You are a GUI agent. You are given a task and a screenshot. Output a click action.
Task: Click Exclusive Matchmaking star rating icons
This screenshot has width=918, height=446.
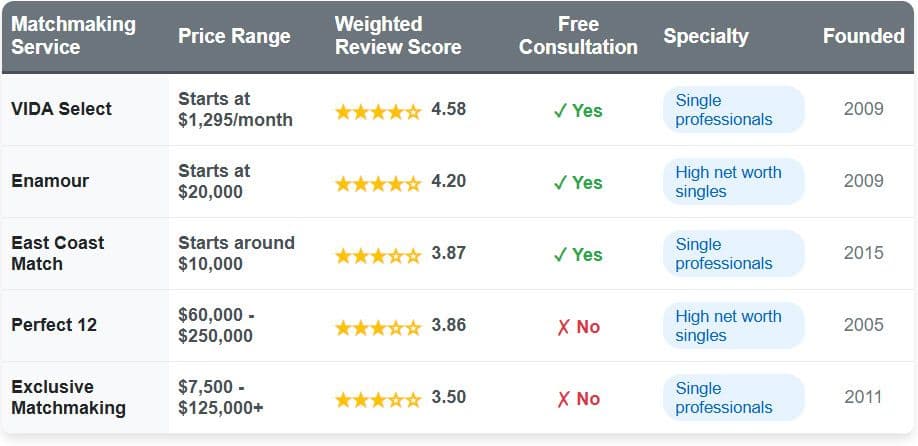click(378, 399)
